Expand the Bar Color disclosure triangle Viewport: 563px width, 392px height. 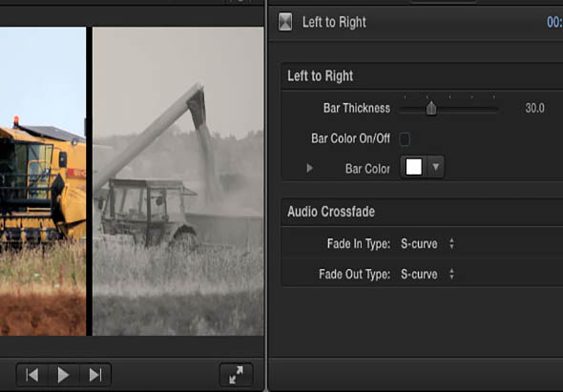(x=309, y=168)
